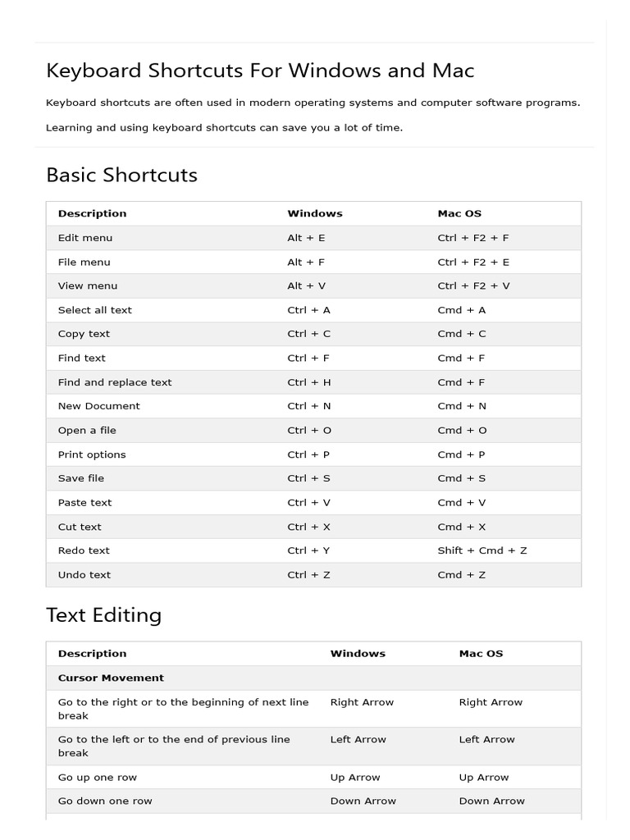Select the 'Select all text' row label

[94, 310]
